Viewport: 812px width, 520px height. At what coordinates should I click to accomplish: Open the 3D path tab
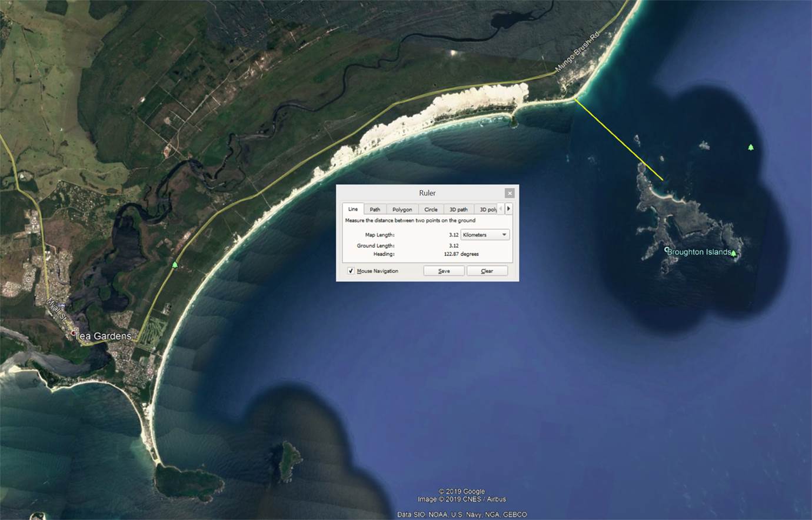pyautogui.click(x=458, y=209)
